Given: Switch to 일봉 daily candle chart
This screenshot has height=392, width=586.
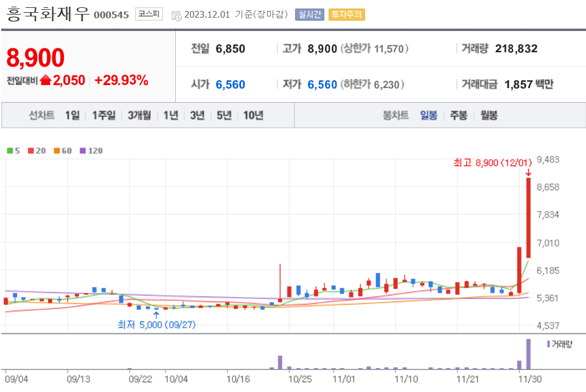Looking at the screenshot, I should (428, 115).
